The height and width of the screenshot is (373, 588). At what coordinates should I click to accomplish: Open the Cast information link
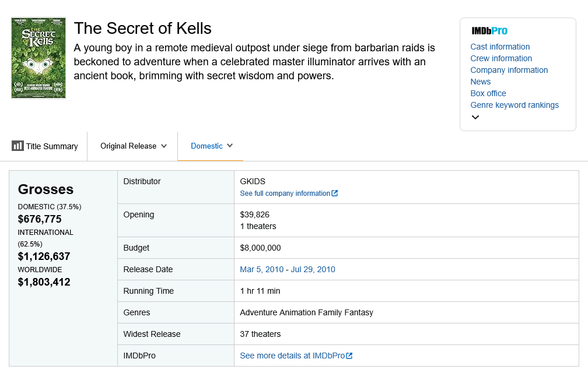pos(500,47)
